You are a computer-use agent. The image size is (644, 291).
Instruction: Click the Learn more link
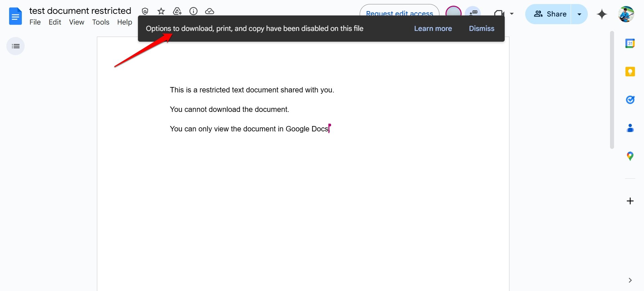point(433,29)
